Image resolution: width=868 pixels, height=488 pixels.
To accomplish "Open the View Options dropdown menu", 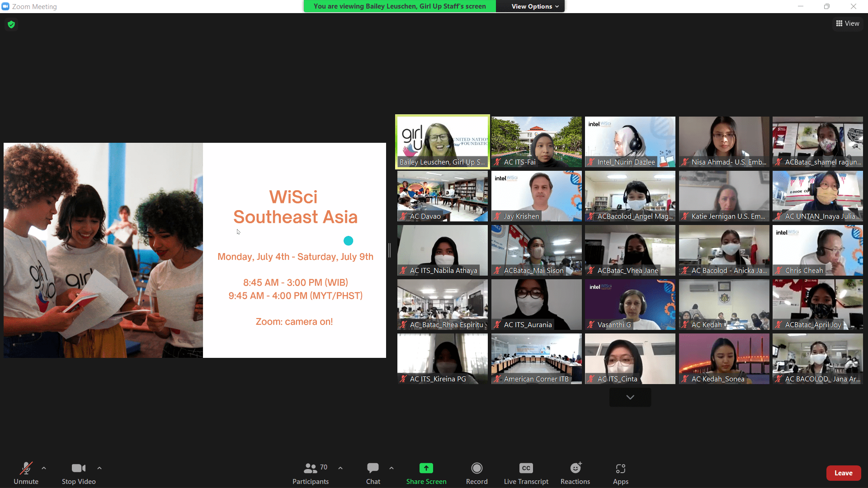I will pyautogui.click(x=535, y=6).
